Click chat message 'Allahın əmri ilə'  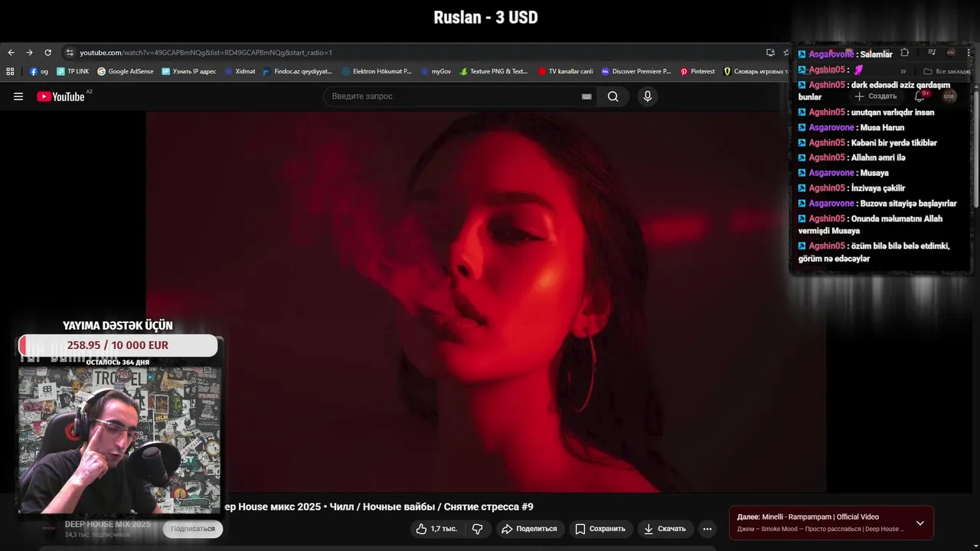pyautogui.click(x=878, y=158)
